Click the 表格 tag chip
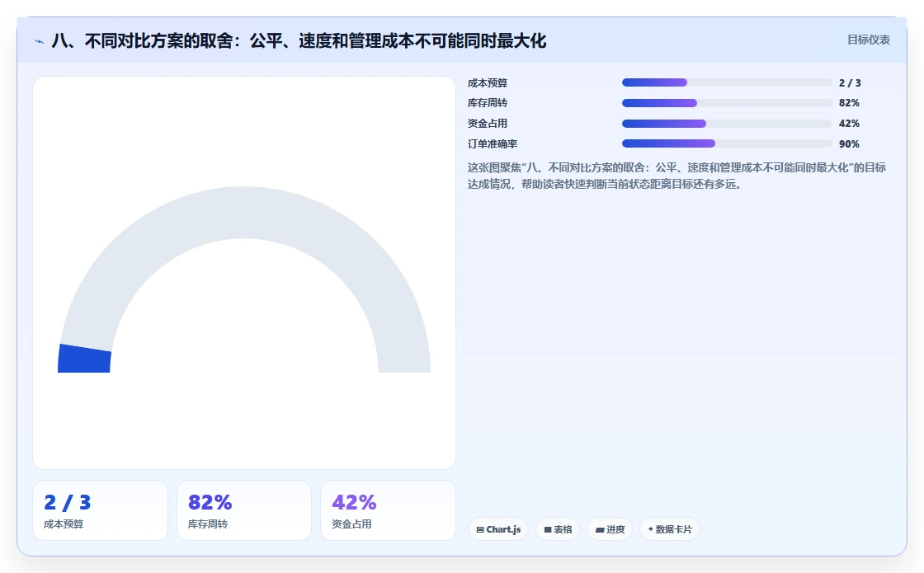The width and height of the screenshot is (924, 573). pos(558,529)
